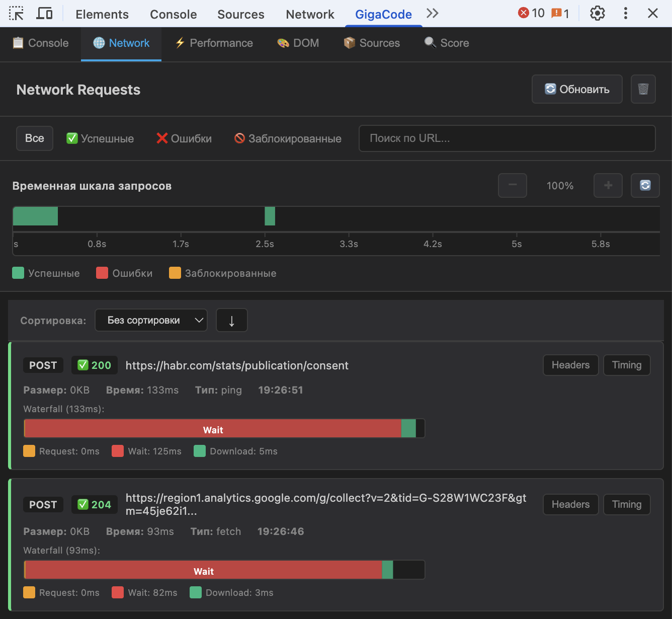Select the Sources package icon panel
Screen dimensions: 672x619
tap(371, 43)
